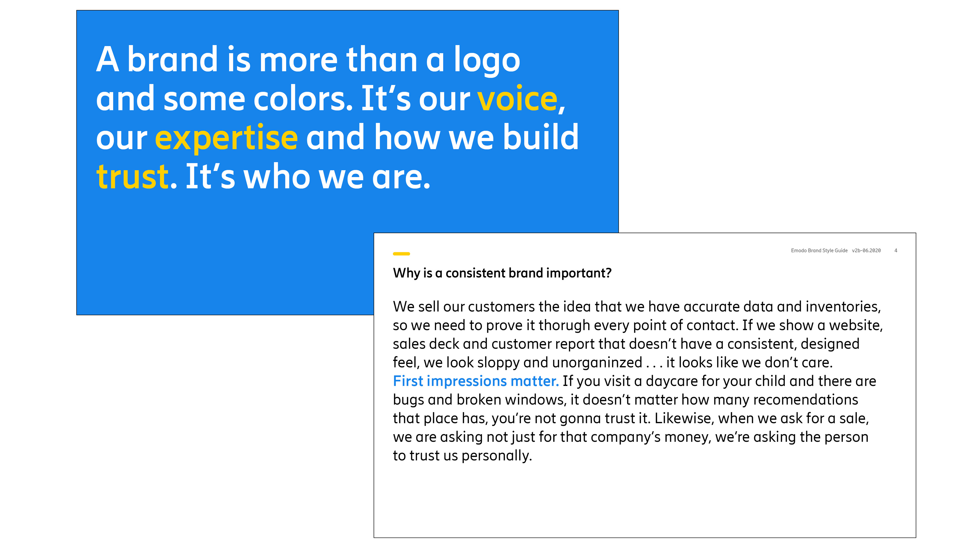Click the page number 4
The height and width of the screenshot is (551, 980).
click(x=896, y=251)
